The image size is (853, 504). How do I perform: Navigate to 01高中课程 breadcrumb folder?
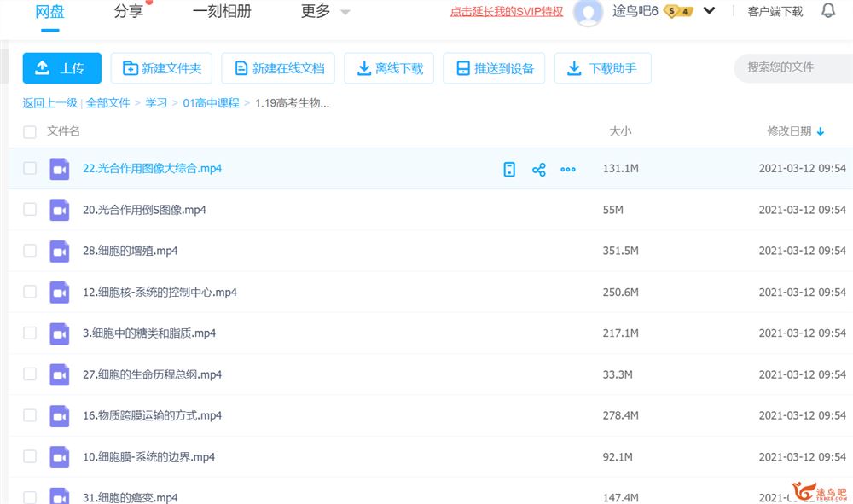(211, 102)
